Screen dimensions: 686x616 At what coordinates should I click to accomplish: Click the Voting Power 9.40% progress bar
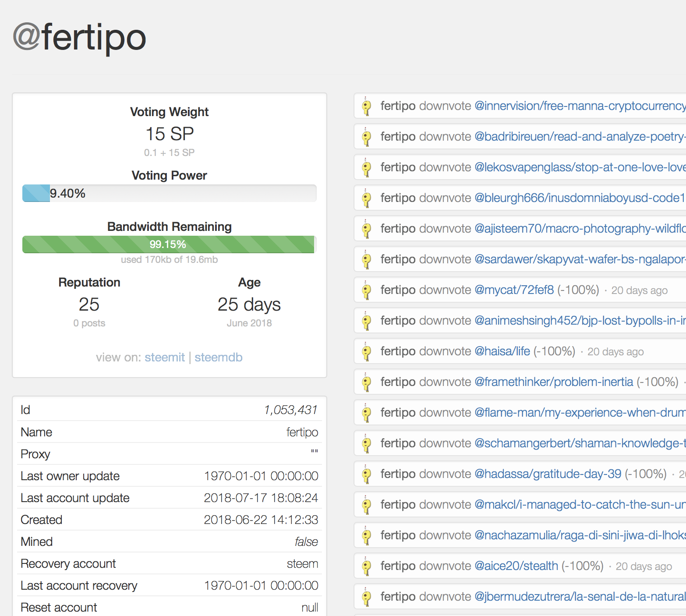[x=170, y=193]
